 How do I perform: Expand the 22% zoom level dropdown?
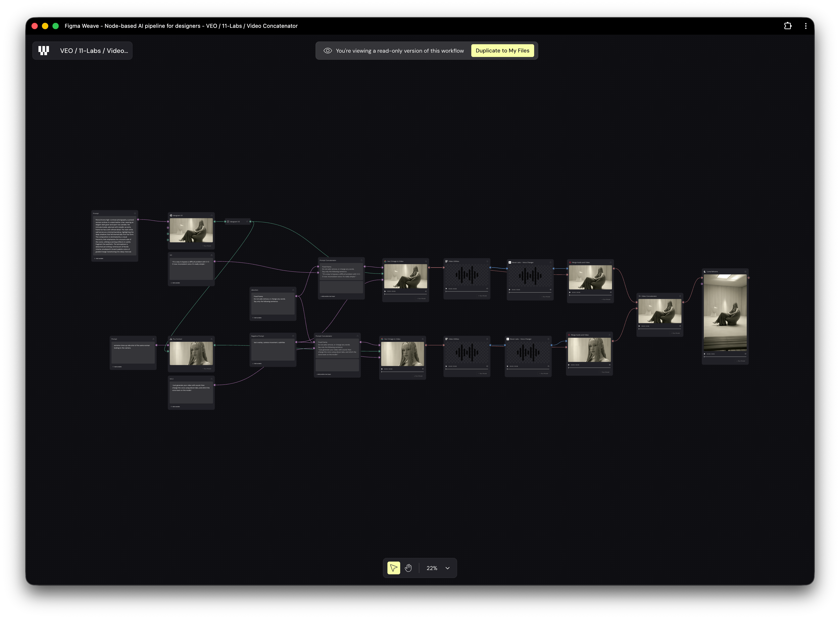[447, 568]
